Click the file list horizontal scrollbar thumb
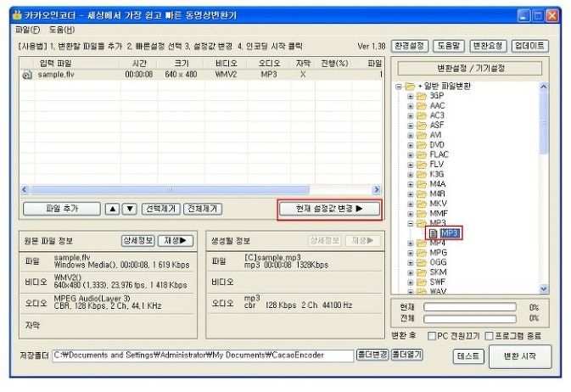This screenshot has width=571, height=392. (x=170, y=190)
